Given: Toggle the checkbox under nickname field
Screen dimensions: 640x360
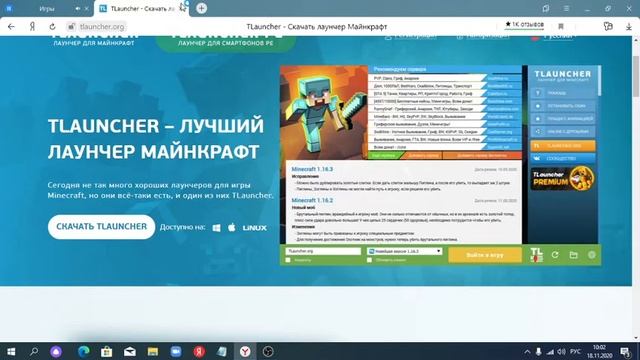Looking at the screenshot, I should coord(288,260).
